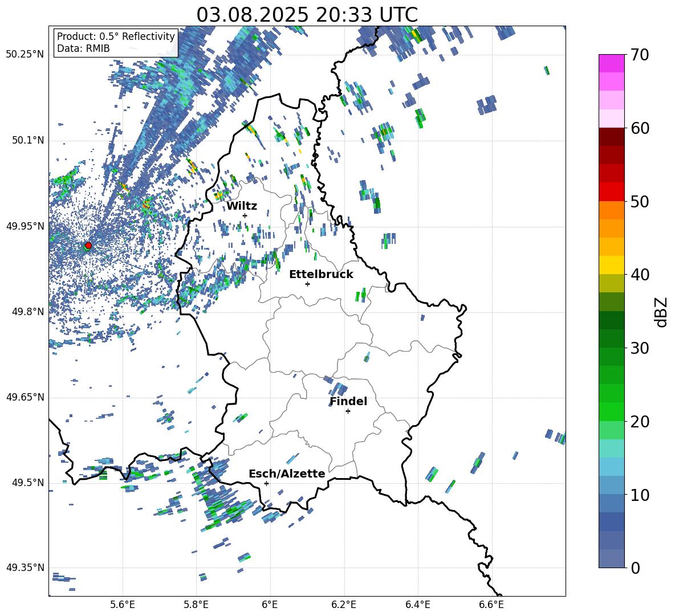This screenshot has width=675, height=616.
Task: Click the 6°E longitude label
Action: [270, 605]
